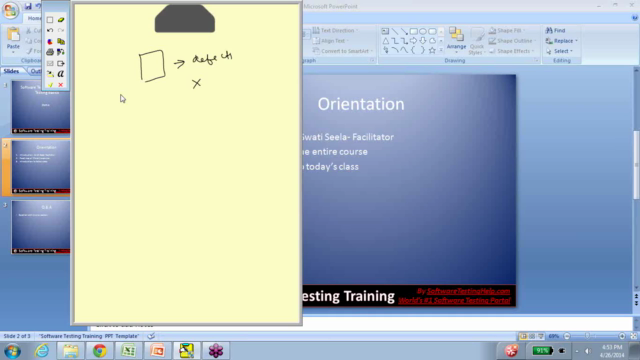
Task: Select the oval shape in gallery
Action: pyautogui.click(x=423, y=31)
